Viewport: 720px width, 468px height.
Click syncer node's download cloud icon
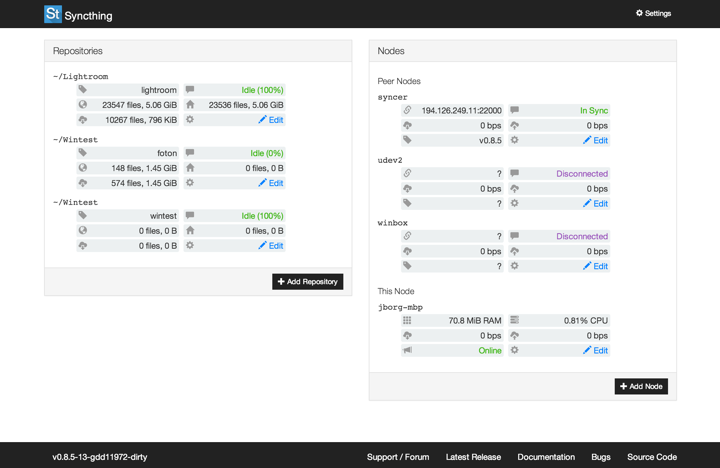click(x=407, y=125)
